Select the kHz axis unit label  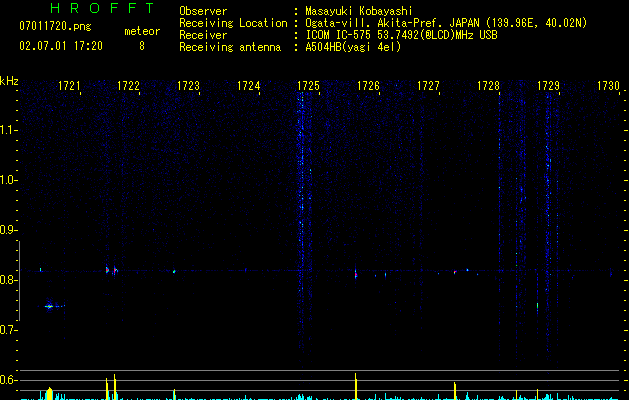coord(9,81)
